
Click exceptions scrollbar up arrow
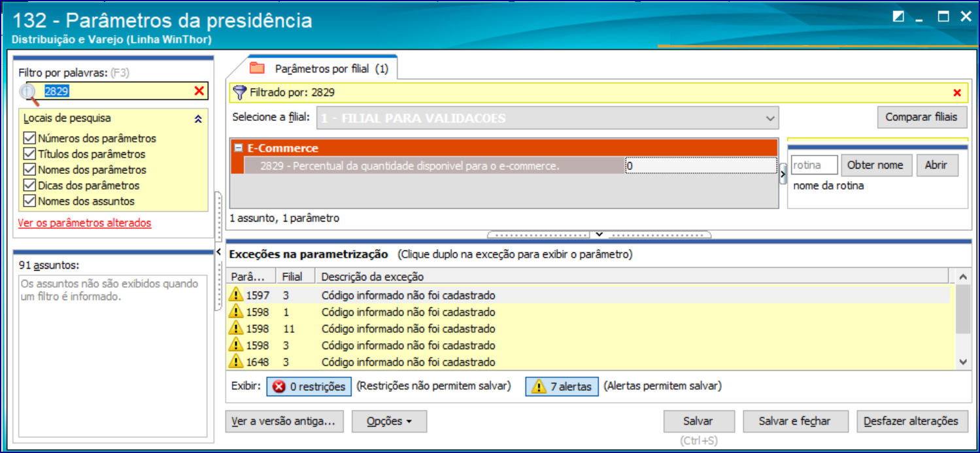pos(962,277)
